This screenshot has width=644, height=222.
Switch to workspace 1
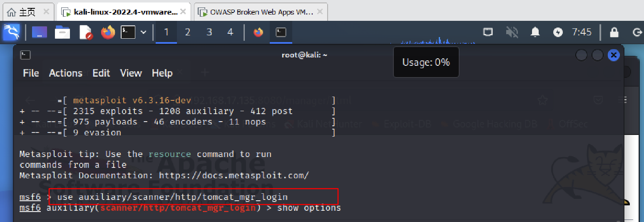(x=167, y=32)
